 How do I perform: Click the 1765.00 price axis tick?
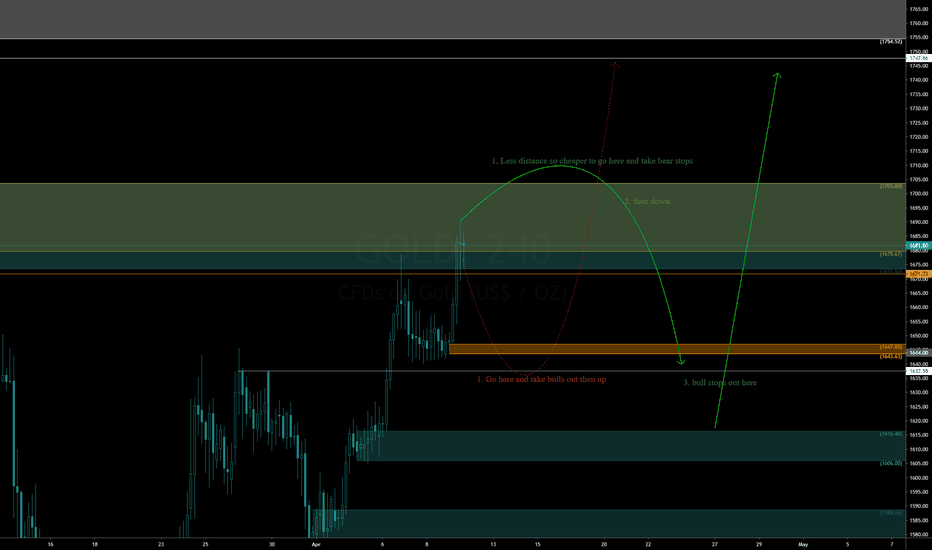pyautogui.click(x=920, y=9)
